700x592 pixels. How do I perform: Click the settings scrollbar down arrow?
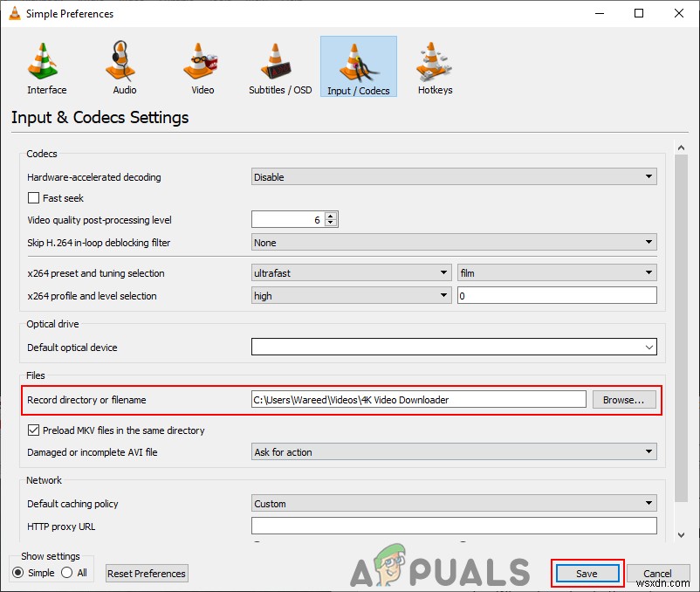pyautogui.click(x=681, y=534)
